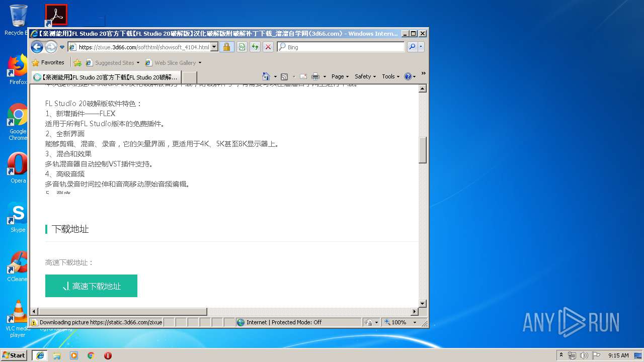Open the Safety menu

(365, 76)
